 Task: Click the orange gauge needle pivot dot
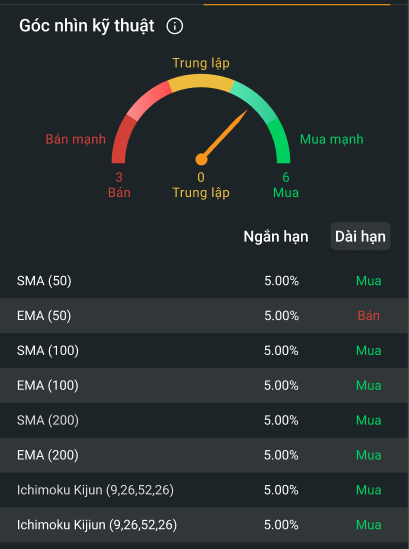tap(201, 159)
